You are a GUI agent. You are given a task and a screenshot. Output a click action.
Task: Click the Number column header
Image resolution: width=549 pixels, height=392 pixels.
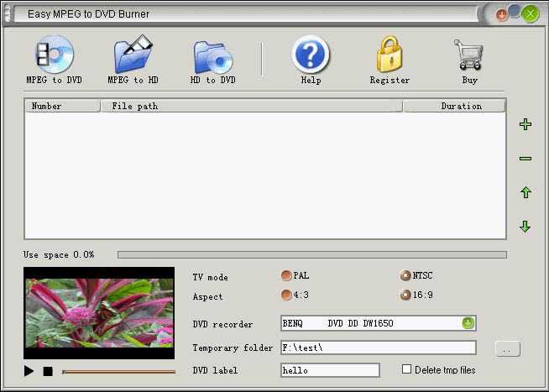[63, 106]
